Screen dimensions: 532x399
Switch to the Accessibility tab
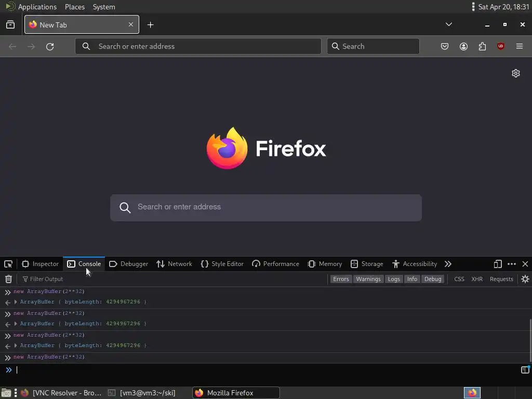pos(414,264)
